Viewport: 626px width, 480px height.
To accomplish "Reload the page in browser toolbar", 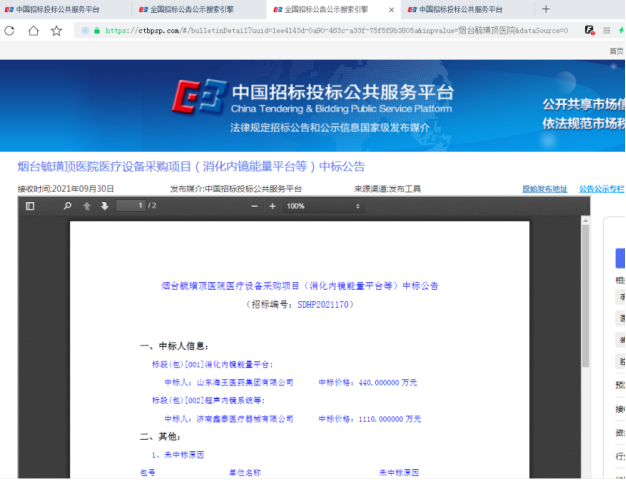I will click(x=10, y=31).
